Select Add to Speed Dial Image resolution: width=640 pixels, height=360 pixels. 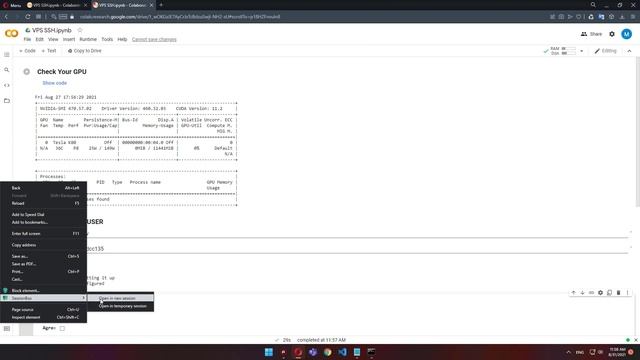coord(44,214)
